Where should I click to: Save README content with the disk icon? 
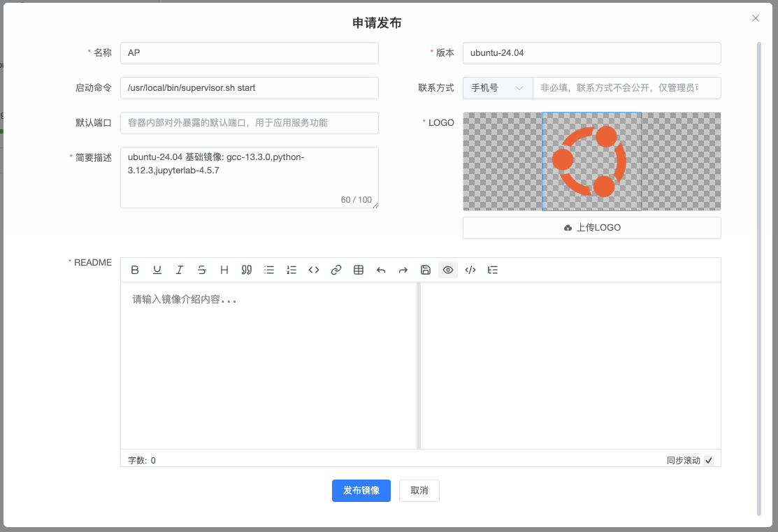point(426,270)
